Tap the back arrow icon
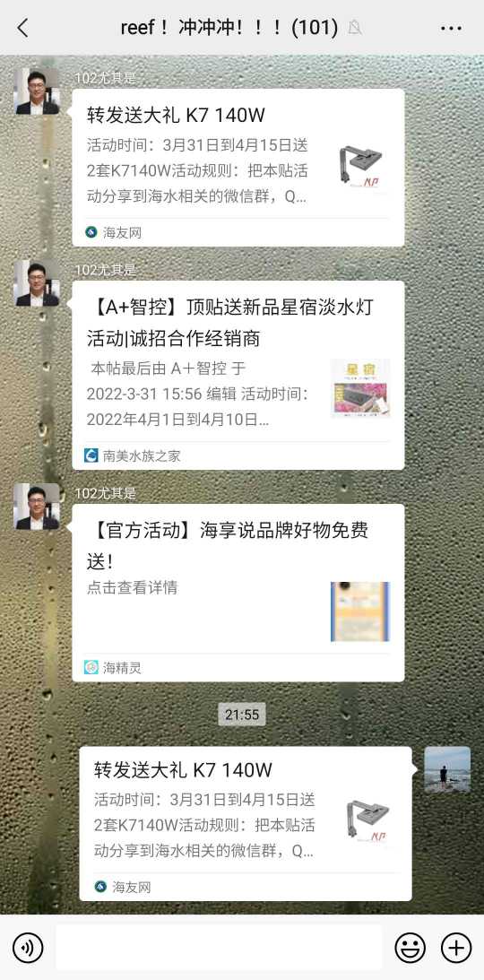 point(23,28)
